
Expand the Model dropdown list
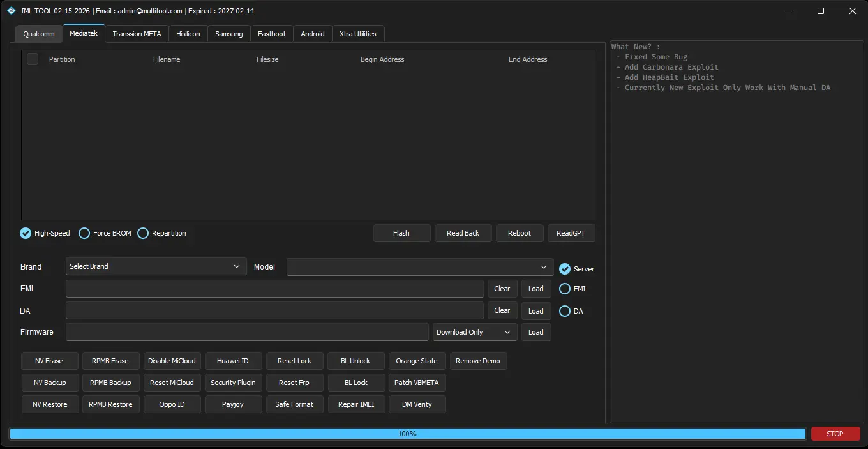pos(419,267)
